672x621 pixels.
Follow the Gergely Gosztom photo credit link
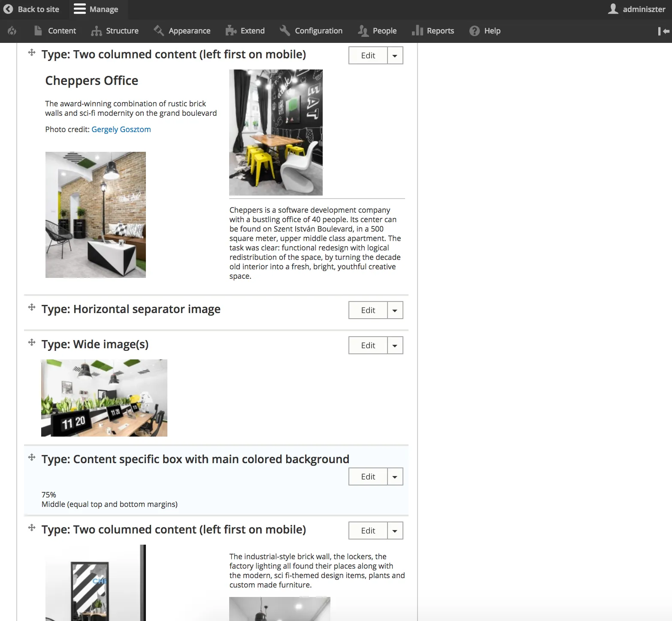coord(121,130)
